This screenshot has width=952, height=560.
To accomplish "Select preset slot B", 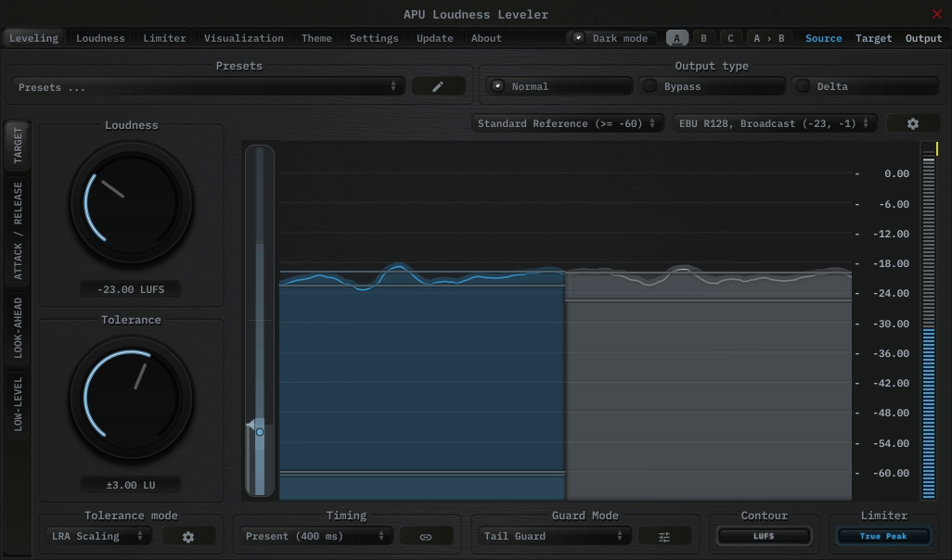I will pos(703,37).
